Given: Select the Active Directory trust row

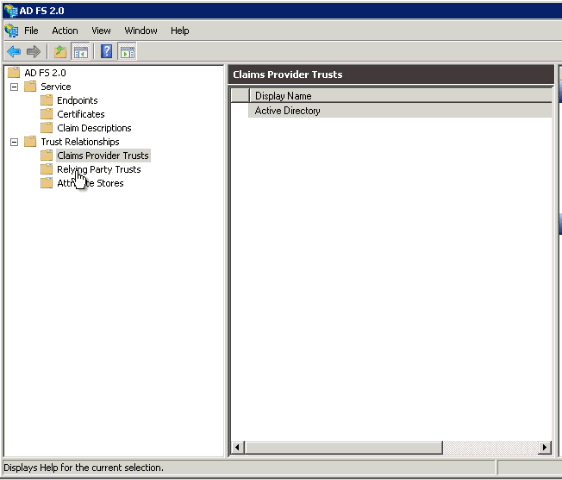Looking at the screenshot, I should [400, 110].
